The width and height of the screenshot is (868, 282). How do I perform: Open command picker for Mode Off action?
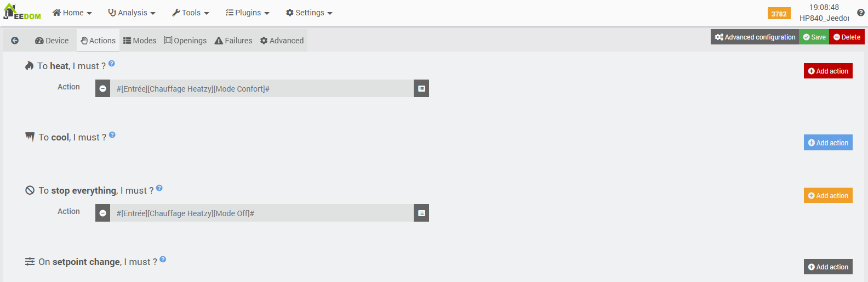coord(421,213)
